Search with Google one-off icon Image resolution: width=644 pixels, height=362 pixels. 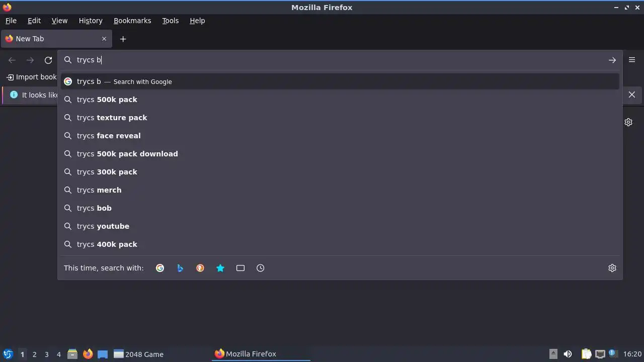tap(160, 268)
